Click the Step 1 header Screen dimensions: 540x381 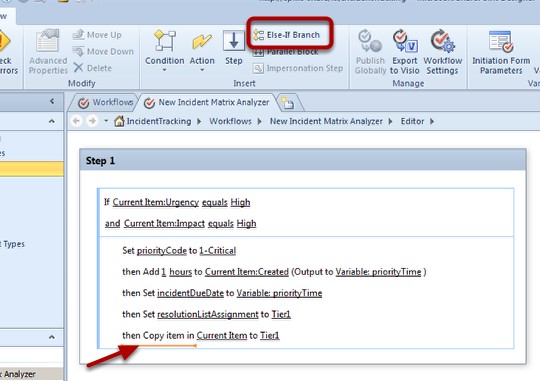[x=303, y=161]
